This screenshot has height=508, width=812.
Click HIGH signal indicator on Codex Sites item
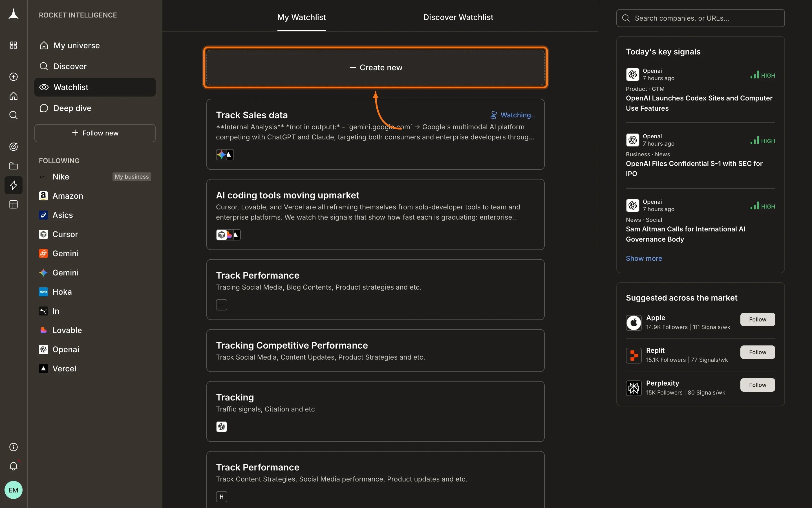point(763,75)
